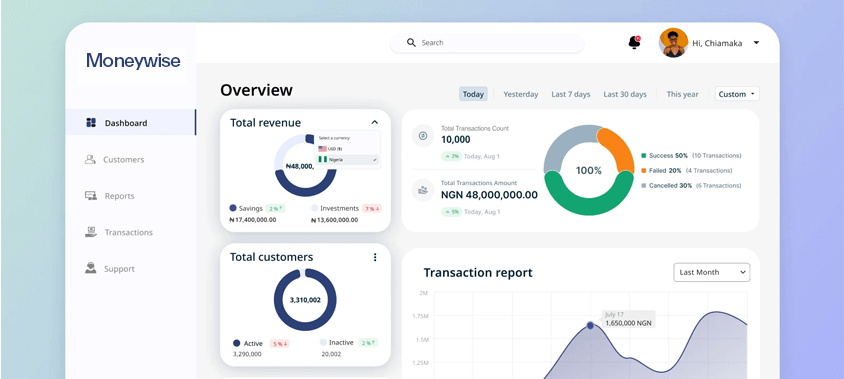Switch to the Yesterday filter tab
The height and width of the screenshot is (379, 844).
coord(521,94)
